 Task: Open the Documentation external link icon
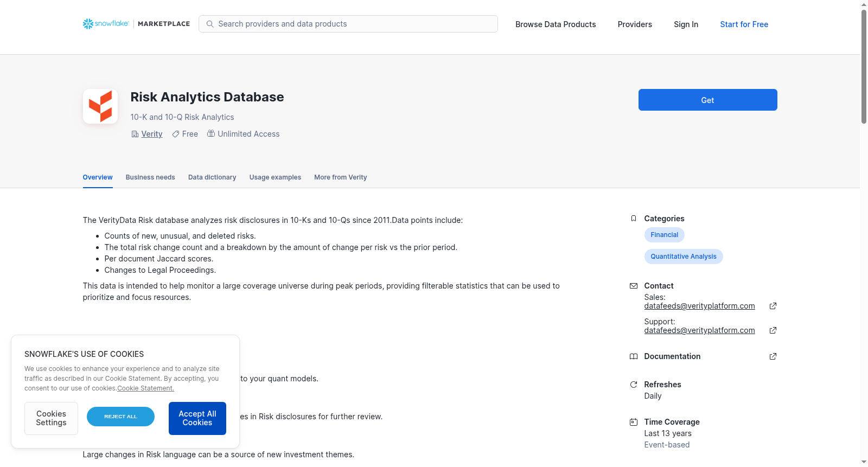coord(773,356)
